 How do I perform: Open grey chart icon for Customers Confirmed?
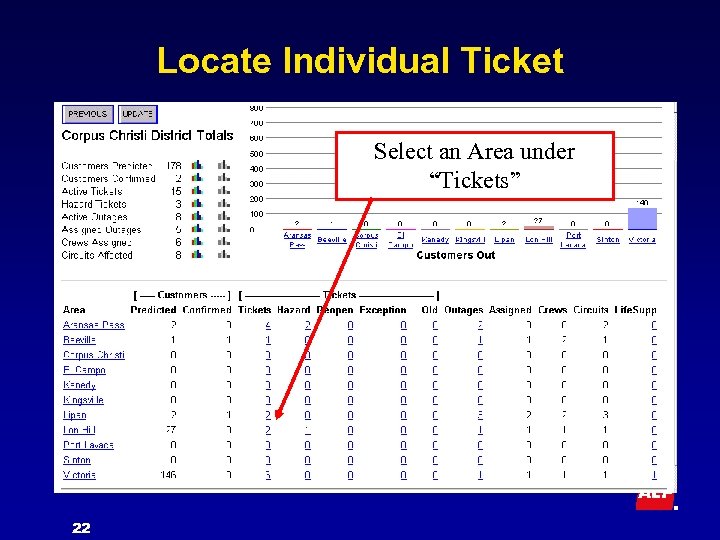tap(224, 178)
